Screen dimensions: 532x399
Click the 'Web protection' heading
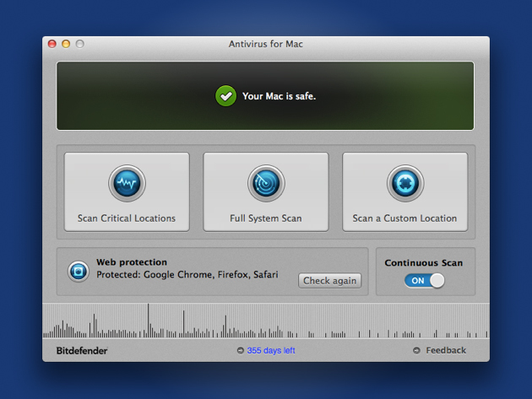[132, 262]
